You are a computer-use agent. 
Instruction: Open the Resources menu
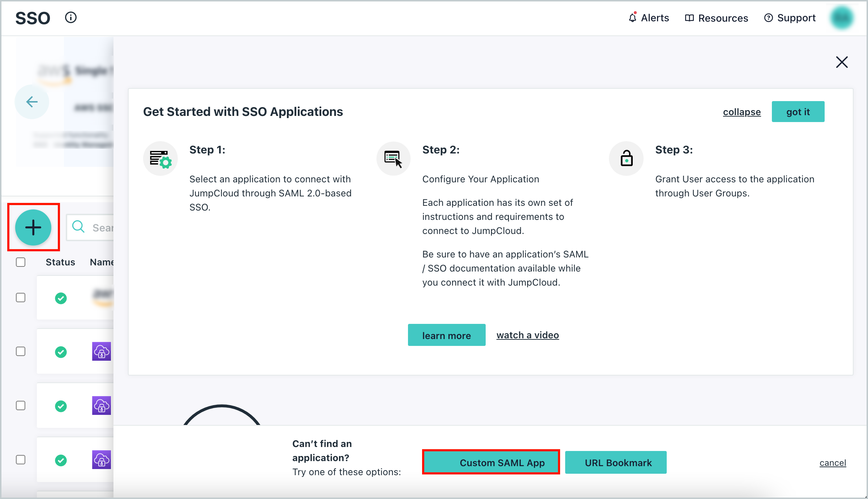(716, 18)
